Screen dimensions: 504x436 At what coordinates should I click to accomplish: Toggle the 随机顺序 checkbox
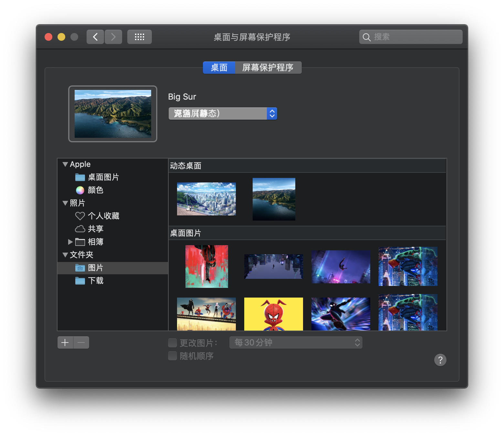173,356
